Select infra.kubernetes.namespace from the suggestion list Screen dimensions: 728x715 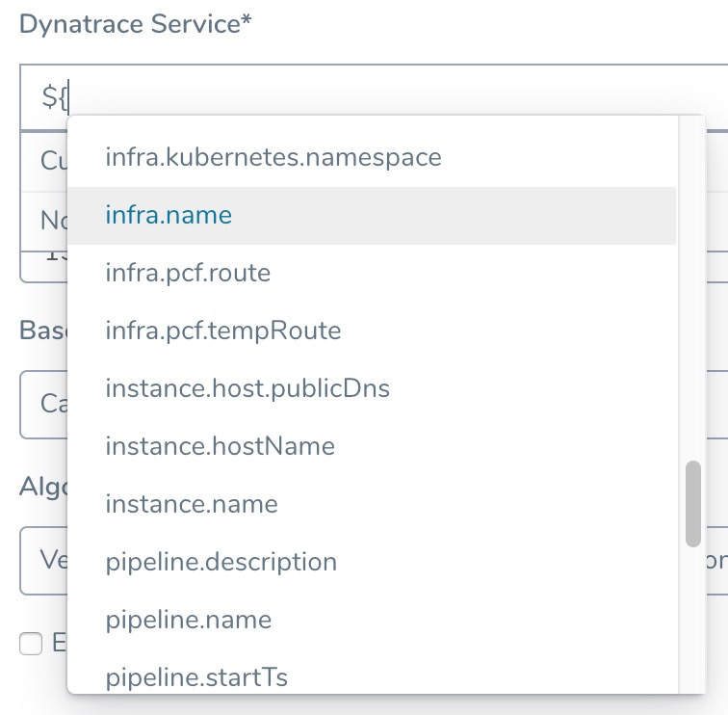[372, 157]
